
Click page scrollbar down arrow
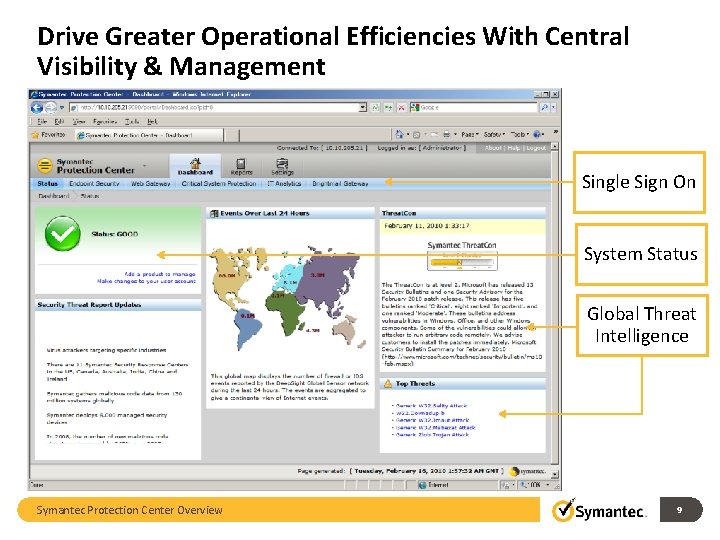[x=555, y=474]
